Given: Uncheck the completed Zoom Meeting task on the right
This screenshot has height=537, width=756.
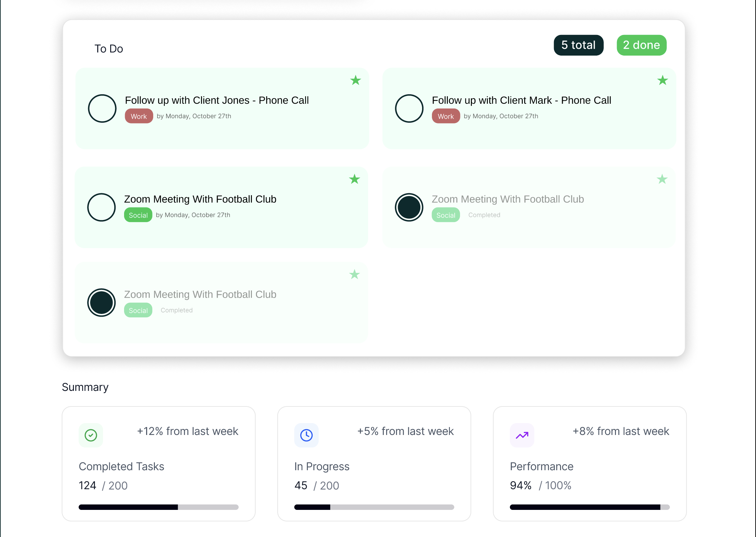Looking at the screenshot, I should (x=409, y=207).
